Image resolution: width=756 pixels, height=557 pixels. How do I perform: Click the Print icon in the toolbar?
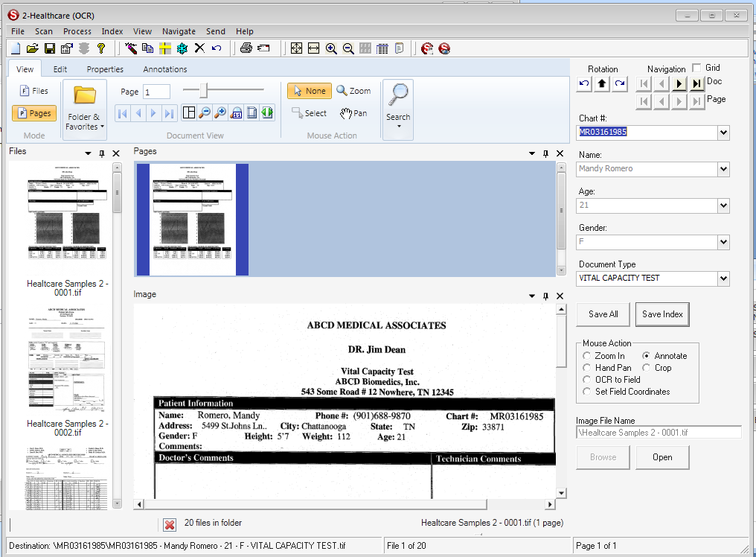[246, 48]
